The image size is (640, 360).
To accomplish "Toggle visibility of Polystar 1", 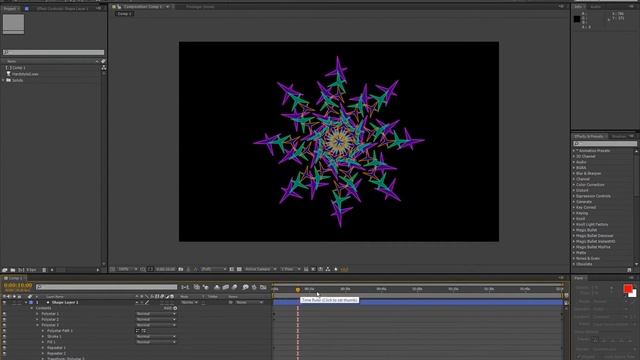I will click(4, 314).
